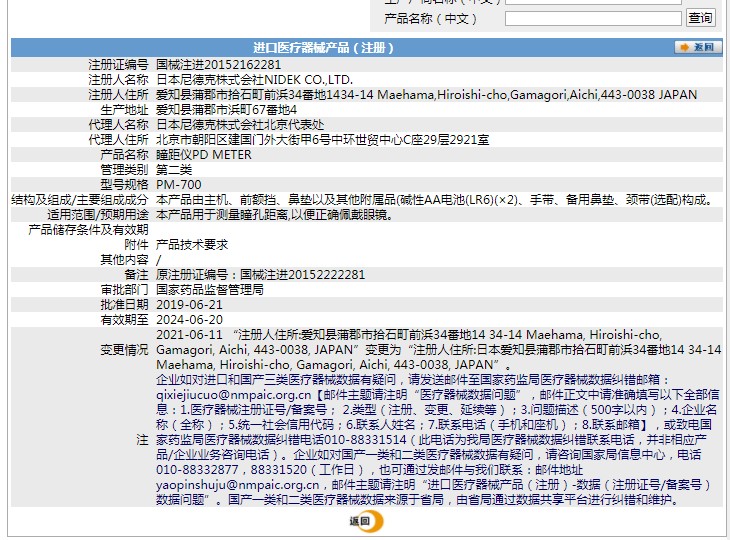
Task: Click attachment 产品技术要求
Action: (192, 244)
